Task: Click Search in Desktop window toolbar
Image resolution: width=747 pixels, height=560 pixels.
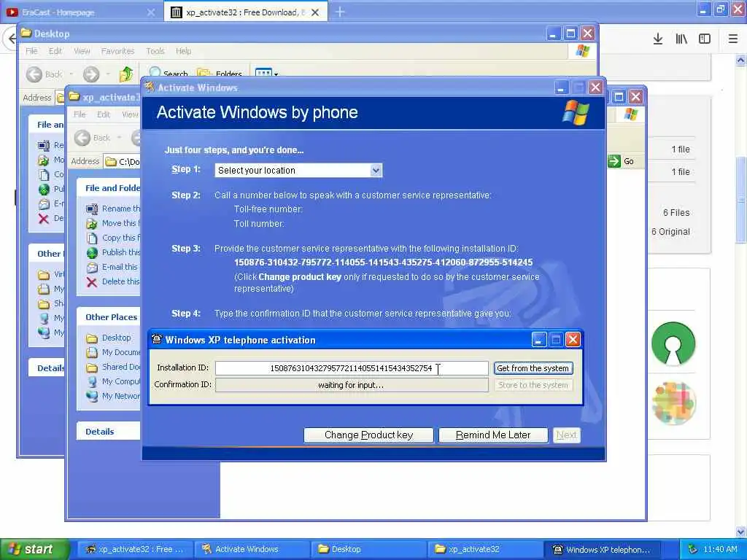Action: [x=169, y=74]
